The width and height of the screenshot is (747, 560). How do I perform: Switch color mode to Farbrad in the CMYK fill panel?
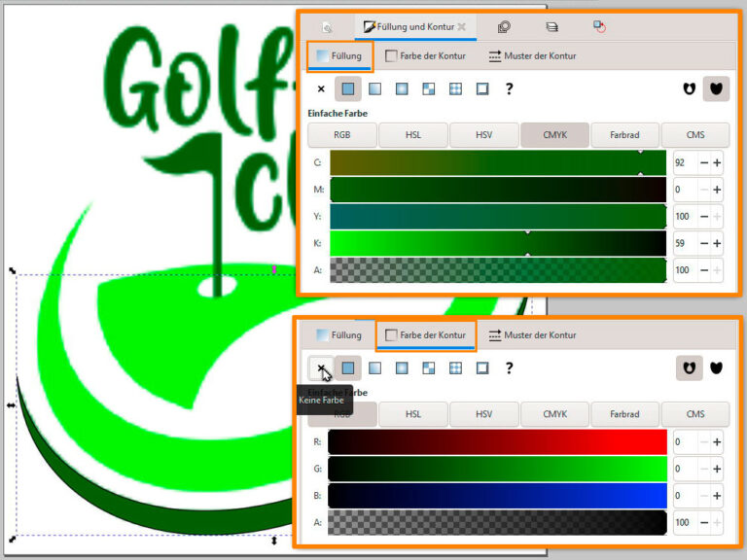point(625,135)
